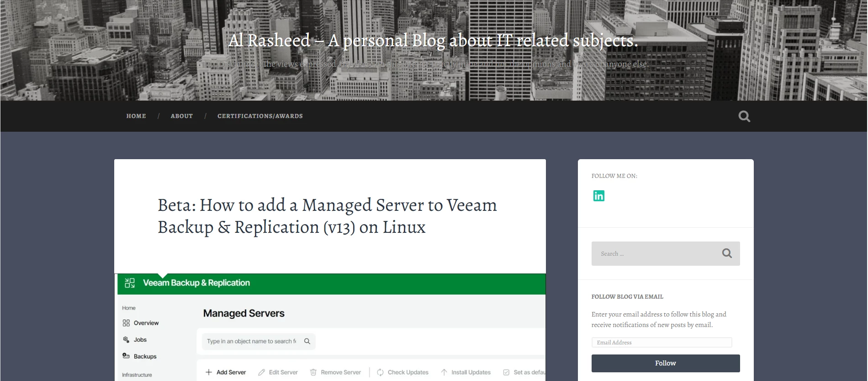Click the Overview label in Veeam sidebar
The width and height of the screenshot is (868, 381).
(146, 323)
